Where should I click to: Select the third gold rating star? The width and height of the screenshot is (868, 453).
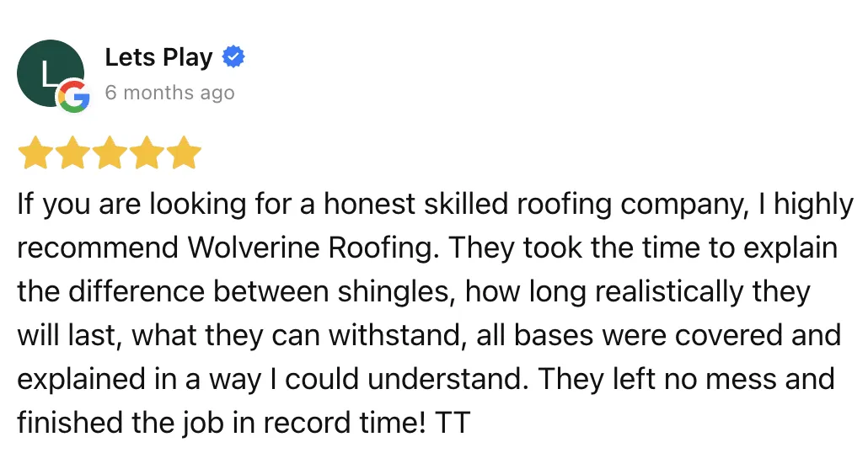(x=110, y=152)
